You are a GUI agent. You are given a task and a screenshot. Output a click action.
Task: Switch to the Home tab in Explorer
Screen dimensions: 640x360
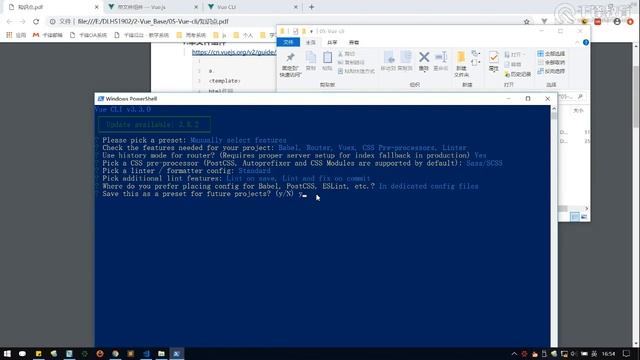coord(311,42)
